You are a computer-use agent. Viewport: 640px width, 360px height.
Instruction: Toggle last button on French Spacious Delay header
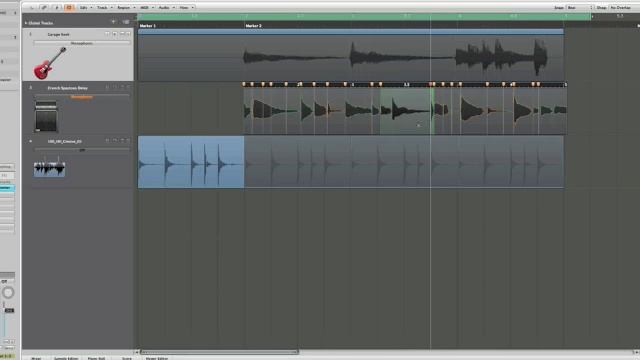tap(128, 87)
